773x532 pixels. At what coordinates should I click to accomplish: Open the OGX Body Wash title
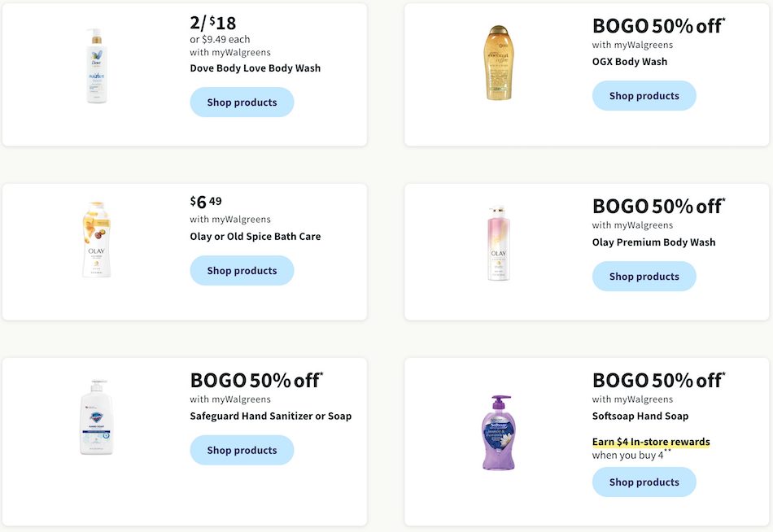(x=630, y=62)
